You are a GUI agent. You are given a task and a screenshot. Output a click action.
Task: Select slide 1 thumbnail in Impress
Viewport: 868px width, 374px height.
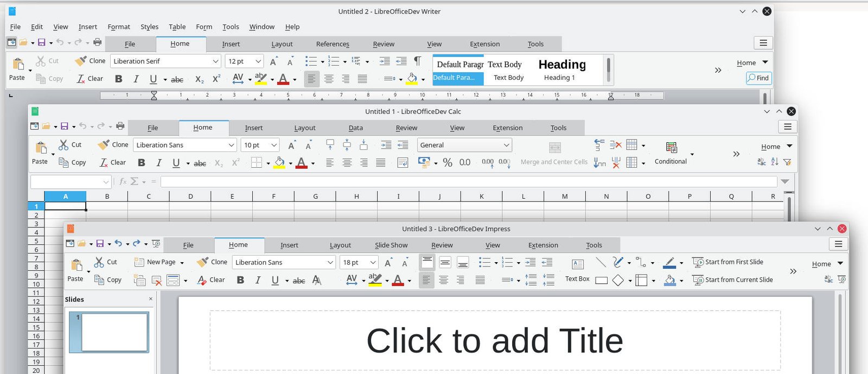click(x=109, y=332)
